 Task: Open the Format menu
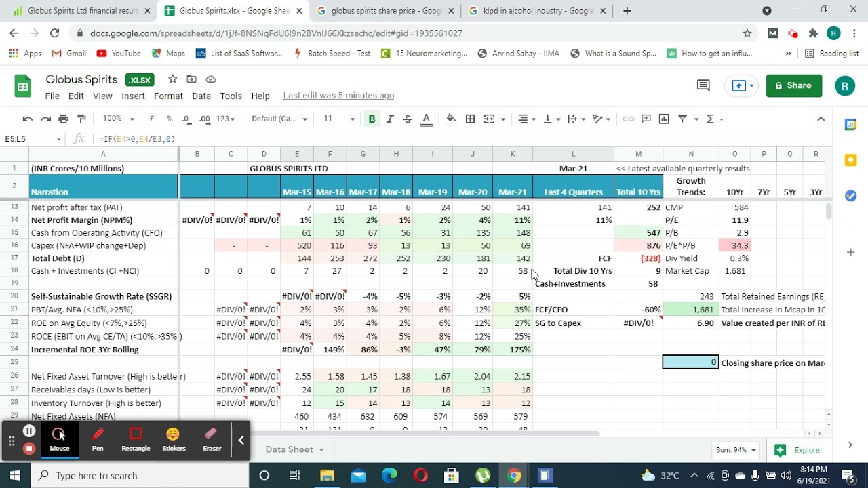(x=168, y=96)
